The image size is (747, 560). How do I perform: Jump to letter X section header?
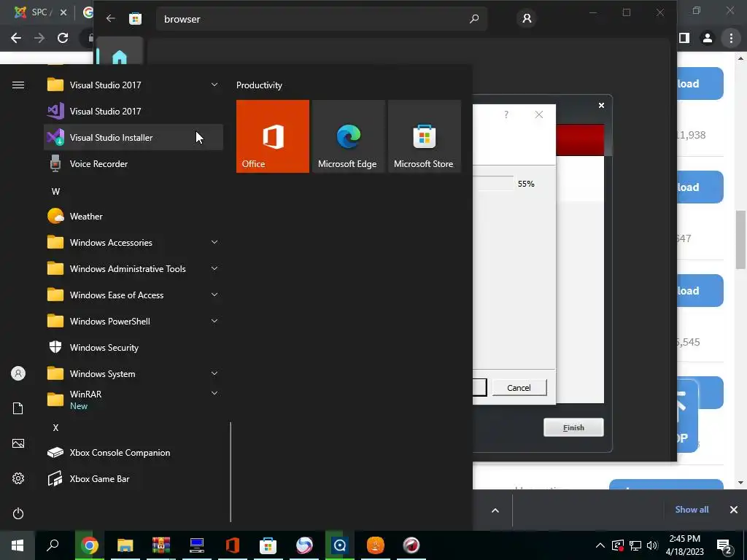pos(55,427)
